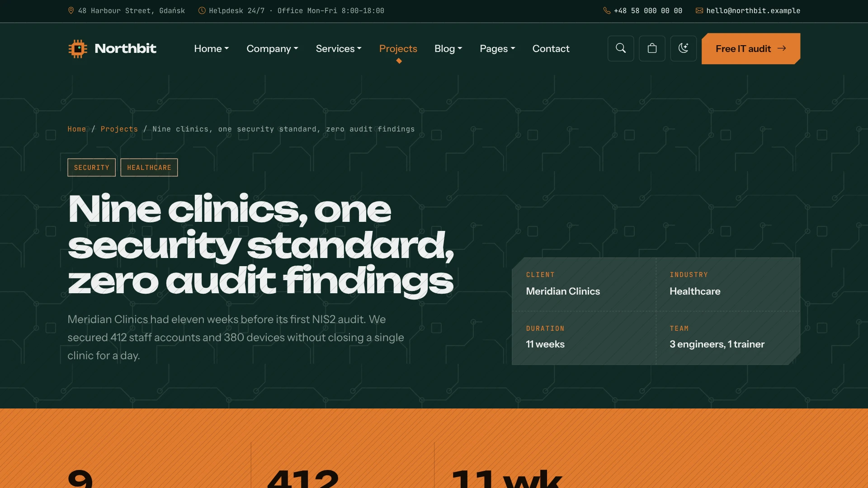
Task: Click the clock icon before Helpdesk 24/7
Action: [x=202, y=10]
